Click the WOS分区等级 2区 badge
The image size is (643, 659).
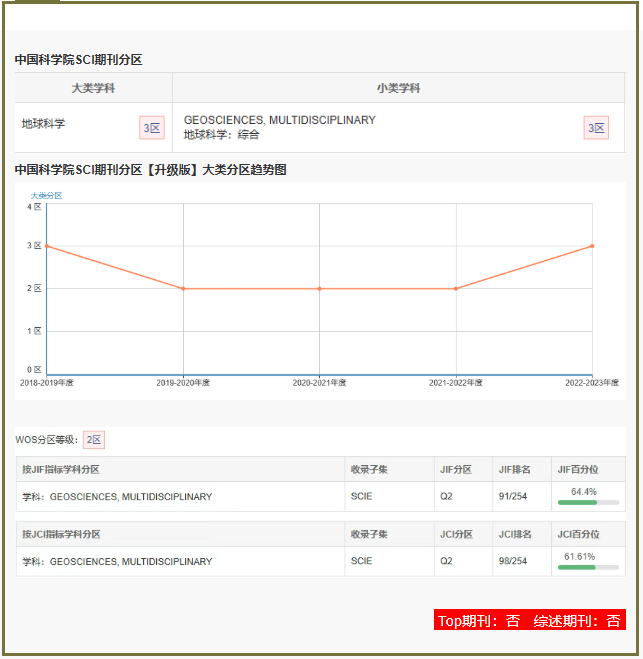(94, 440)
